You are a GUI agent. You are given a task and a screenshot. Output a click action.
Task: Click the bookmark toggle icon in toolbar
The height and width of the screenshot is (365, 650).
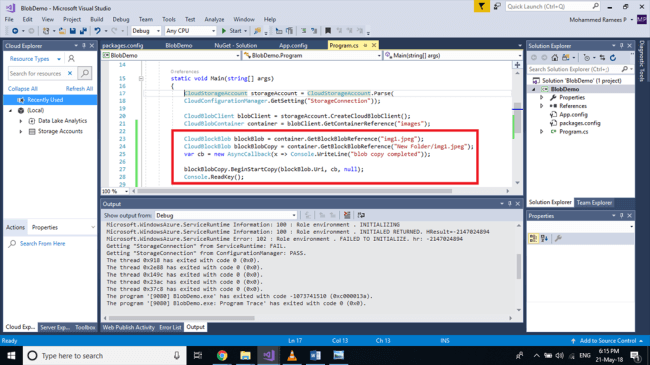click(x=328, y=31)
